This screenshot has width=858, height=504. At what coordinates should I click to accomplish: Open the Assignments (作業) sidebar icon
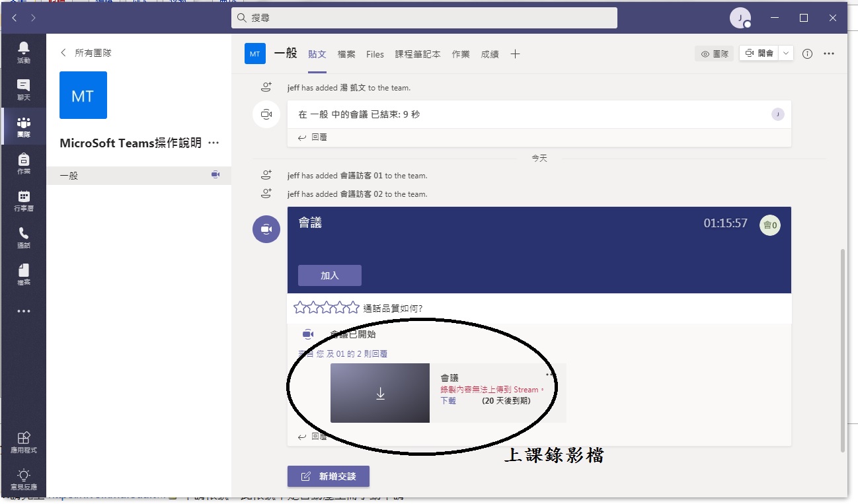click(23, 163)
